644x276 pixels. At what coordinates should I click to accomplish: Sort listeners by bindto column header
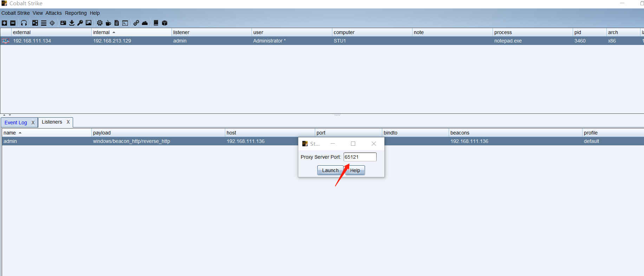[415, 133]
